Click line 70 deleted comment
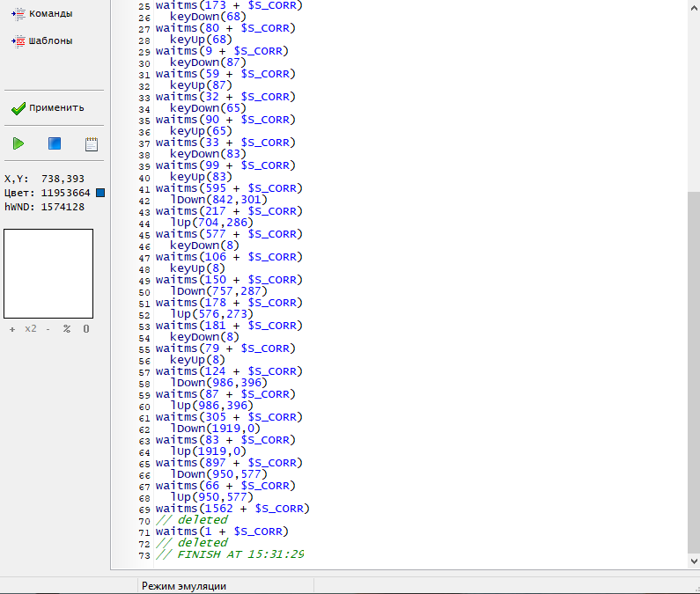Screen dimensions: 700x594 coord(192,520)
